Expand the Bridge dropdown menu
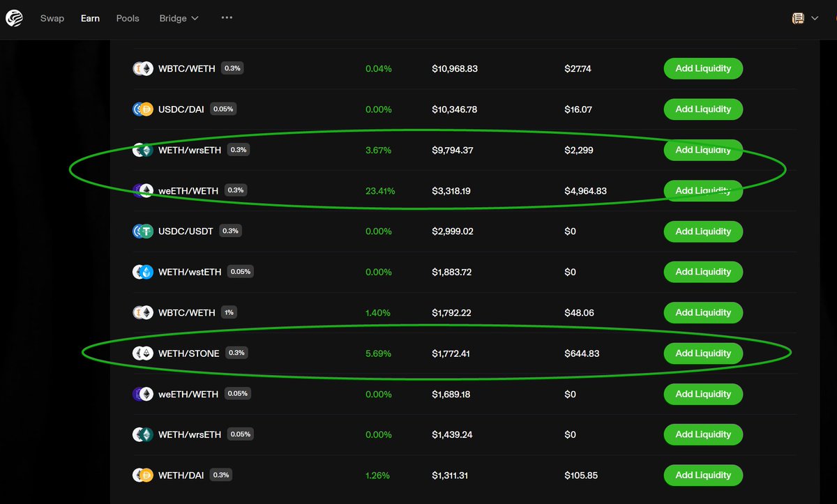The height and width of the screenshot is (504, 837). pos(179,18)
